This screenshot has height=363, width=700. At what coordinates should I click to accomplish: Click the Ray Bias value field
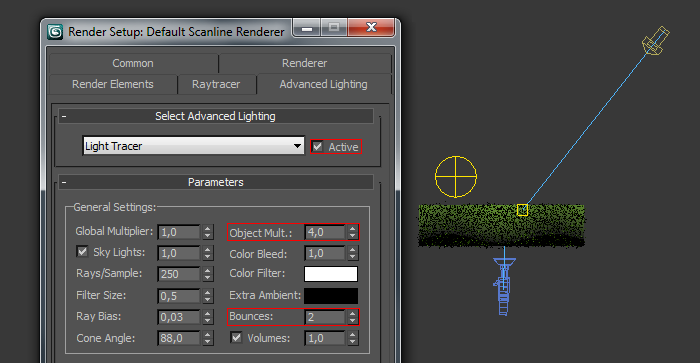(179, 317)
